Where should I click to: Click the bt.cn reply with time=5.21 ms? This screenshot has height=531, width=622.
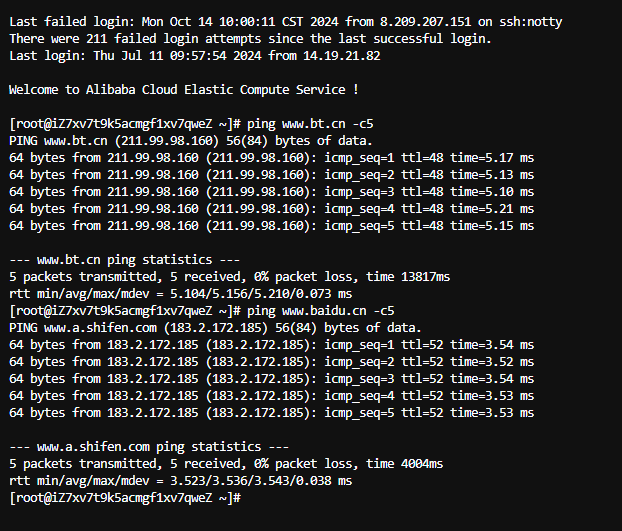click(271, 209)
